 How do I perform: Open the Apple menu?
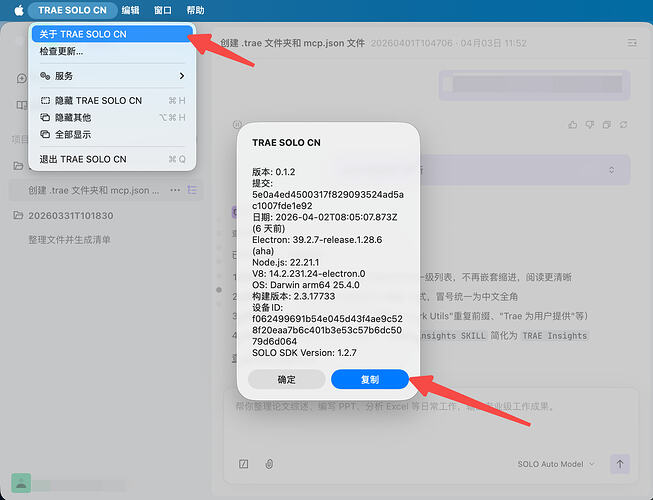(19, 10)
